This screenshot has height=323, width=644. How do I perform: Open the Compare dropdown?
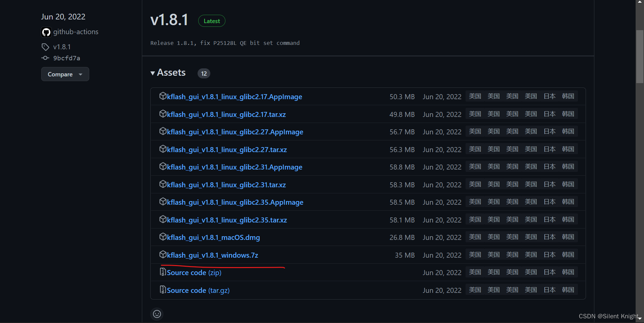65,74
